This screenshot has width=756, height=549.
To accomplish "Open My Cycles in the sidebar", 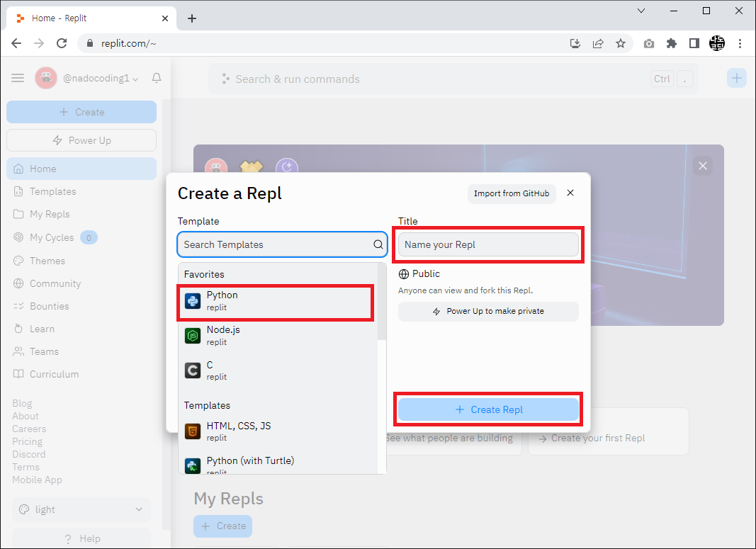I will click(81, 237).
